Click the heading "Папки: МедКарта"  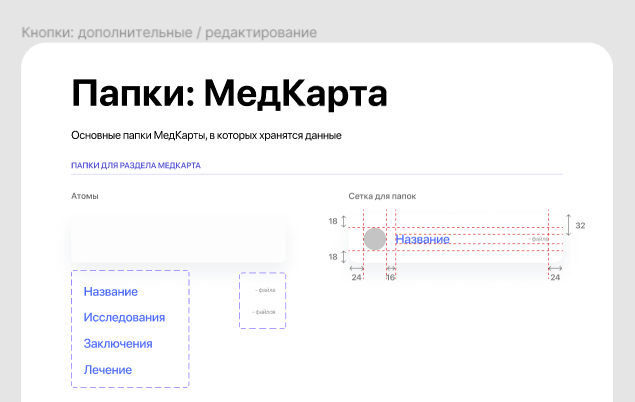[229, 94]
